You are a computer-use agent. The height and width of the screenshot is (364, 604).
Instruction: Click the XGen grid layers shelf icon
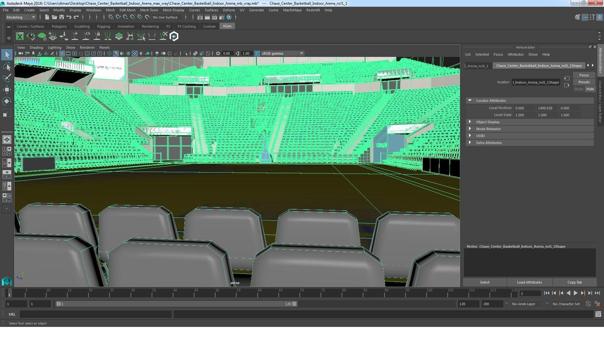pyautogui.click(x=119, y=36)
